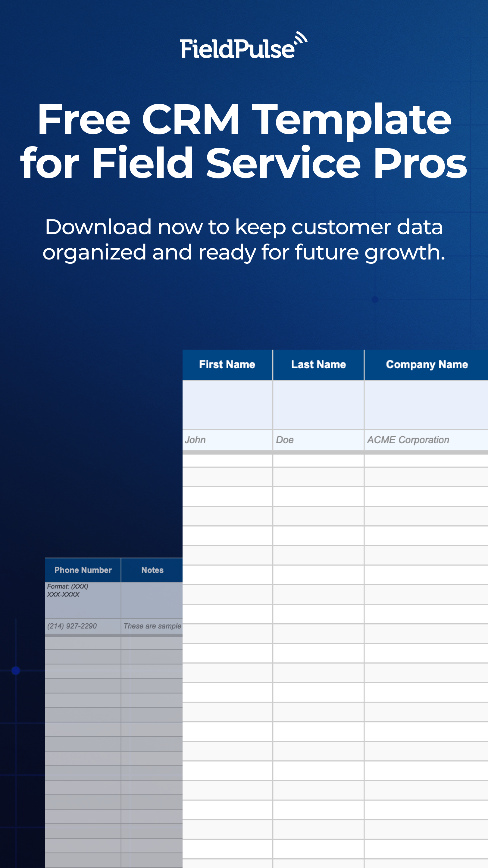Click the 'Free CRM Template for Field Service Pros' headline
The height and width of the screenshot is (868, 488).
(244, 141)
